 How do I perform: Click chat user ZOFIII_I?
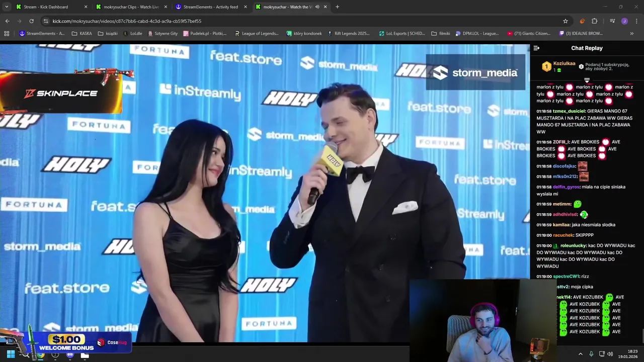pyautogui.click(x=561, y=142)
